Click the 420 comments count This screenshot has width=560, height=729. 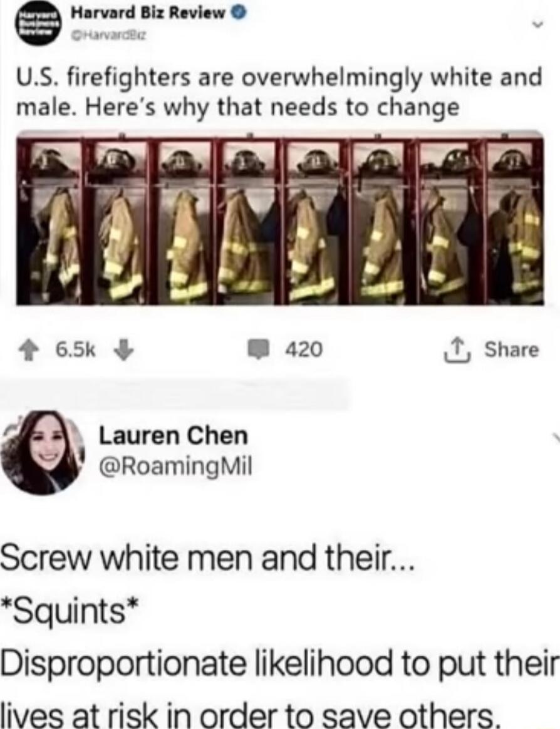tap(304, 349)
